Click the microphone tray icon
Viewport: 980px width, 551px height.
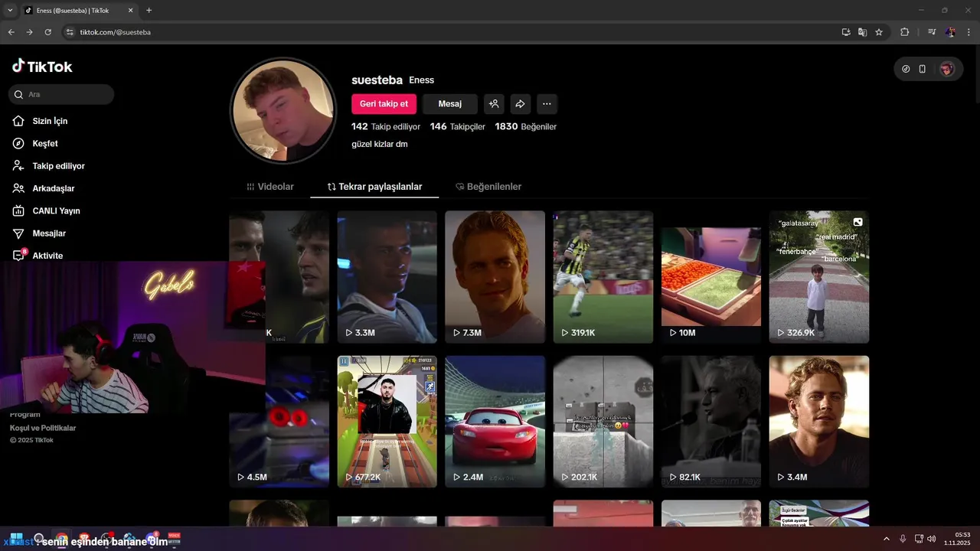point(903,539)
